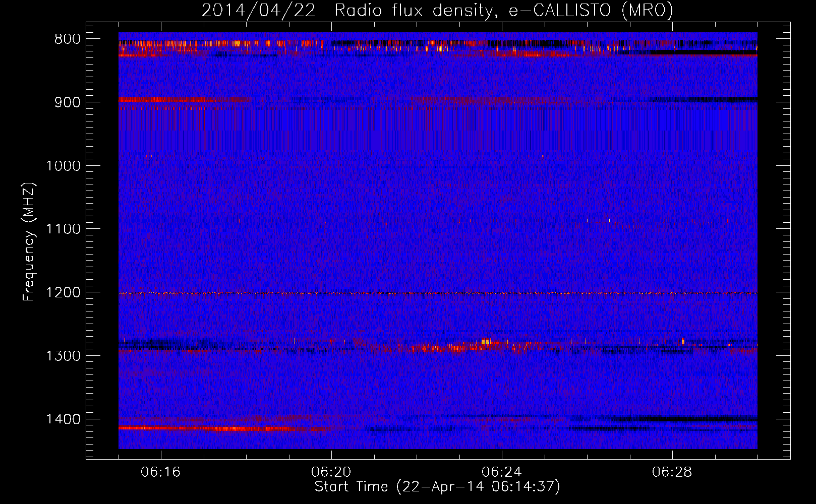Screen dimensions: 816x504
Task: Click the red band at 900 MHz near 06:16
Action: [184, 100]
